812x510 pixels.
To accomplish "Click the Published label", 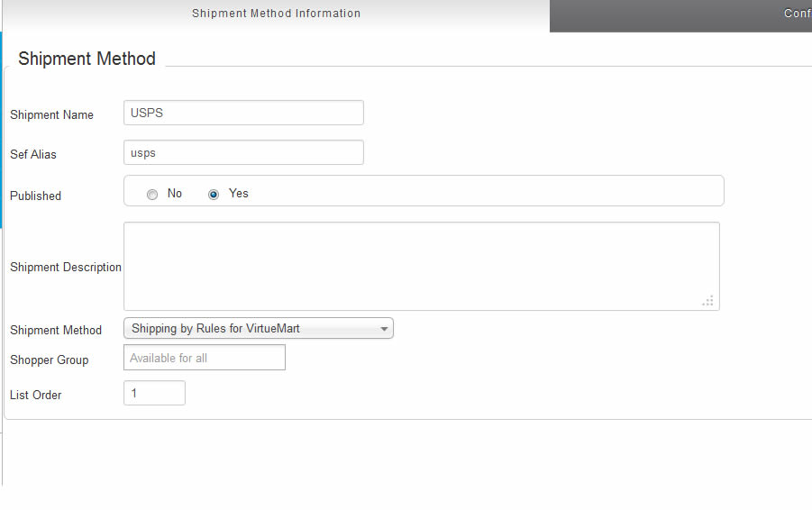I will [x=36, y=196].
